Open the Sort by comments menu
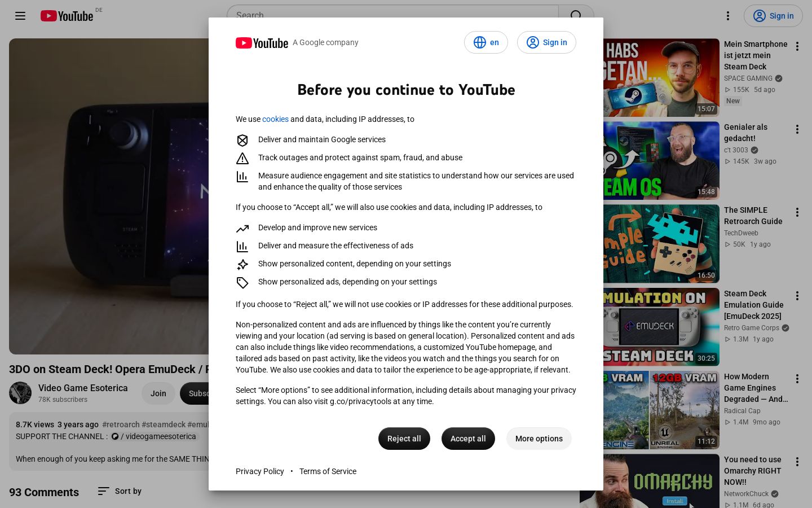The width and height of the screenshot is (812, 508). (x=120, y=491)
